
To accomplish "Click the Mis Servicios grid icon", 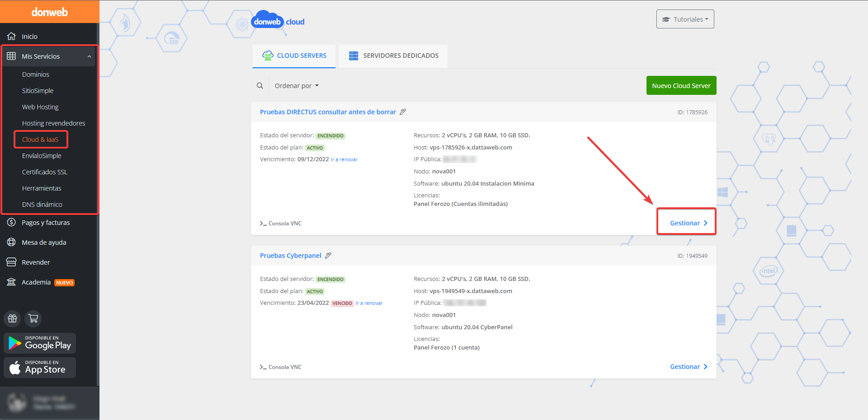I will click(11, 56).
